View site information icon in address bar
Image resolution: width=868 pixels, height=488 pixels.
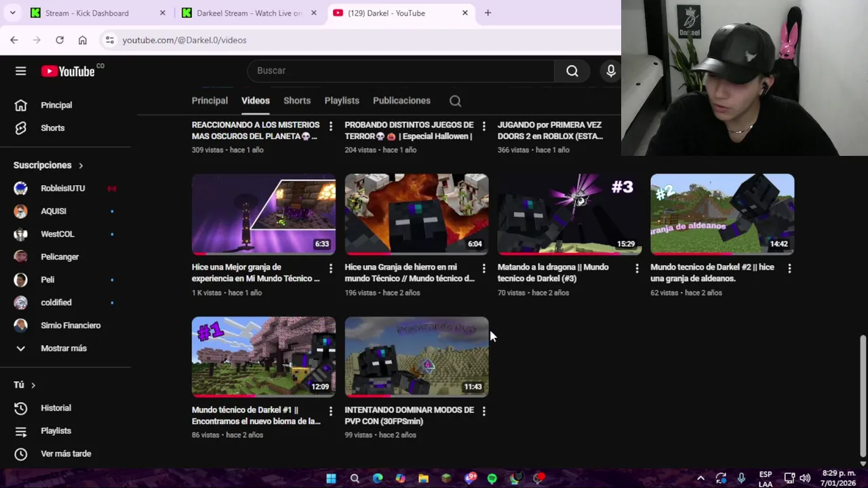[109, 40]
